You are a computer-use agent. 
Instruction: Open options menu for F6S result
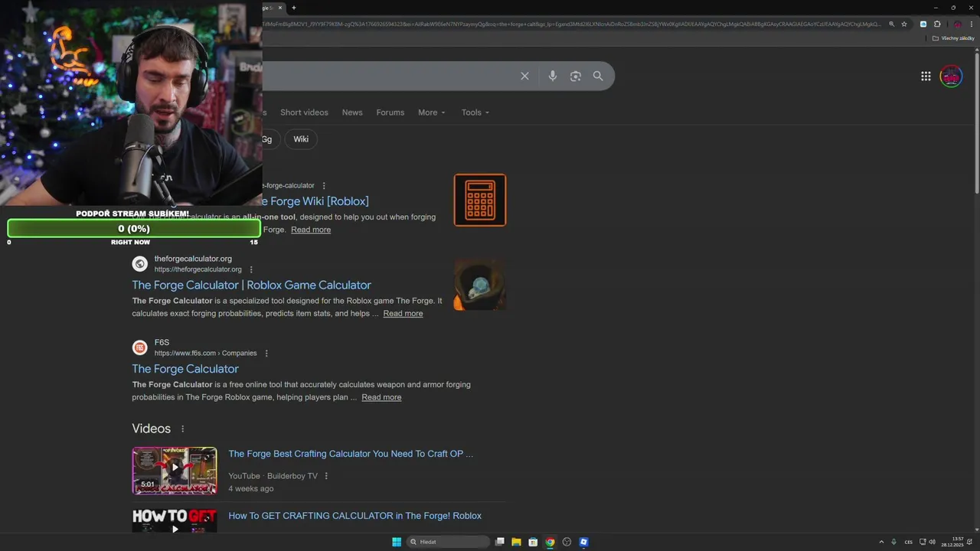point(266,353)
